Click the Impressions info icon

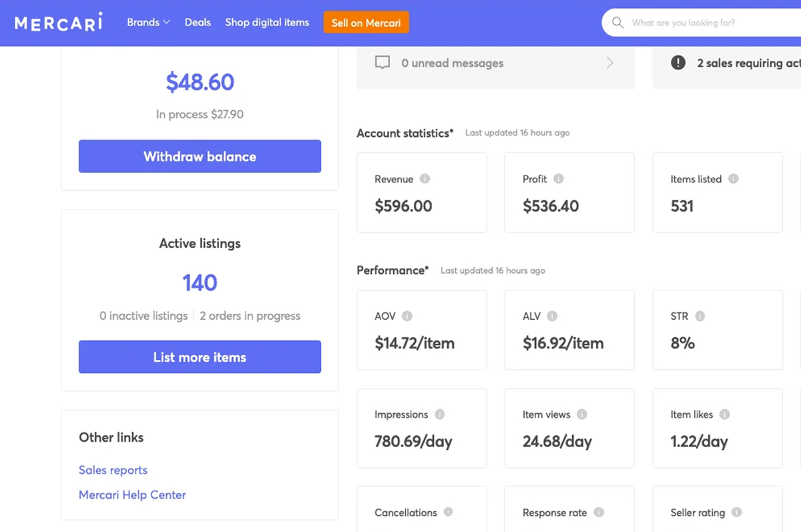point(440,415)
